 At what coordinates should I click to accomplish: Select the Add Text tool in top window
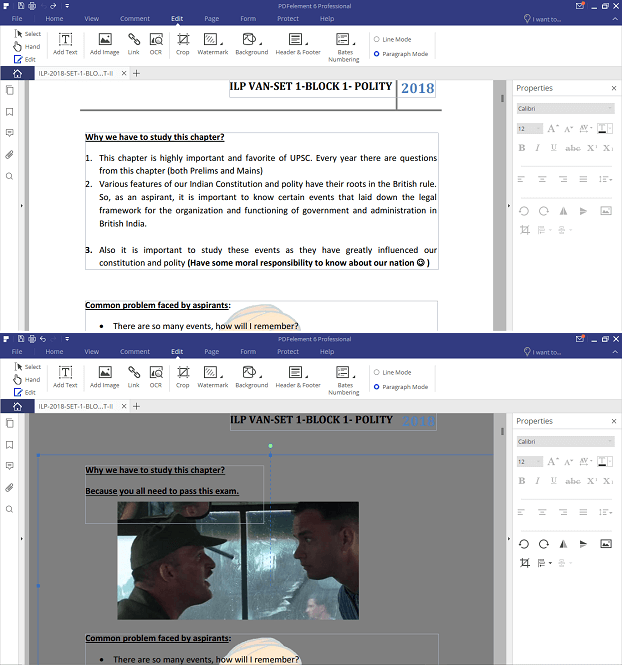[65, 44]
